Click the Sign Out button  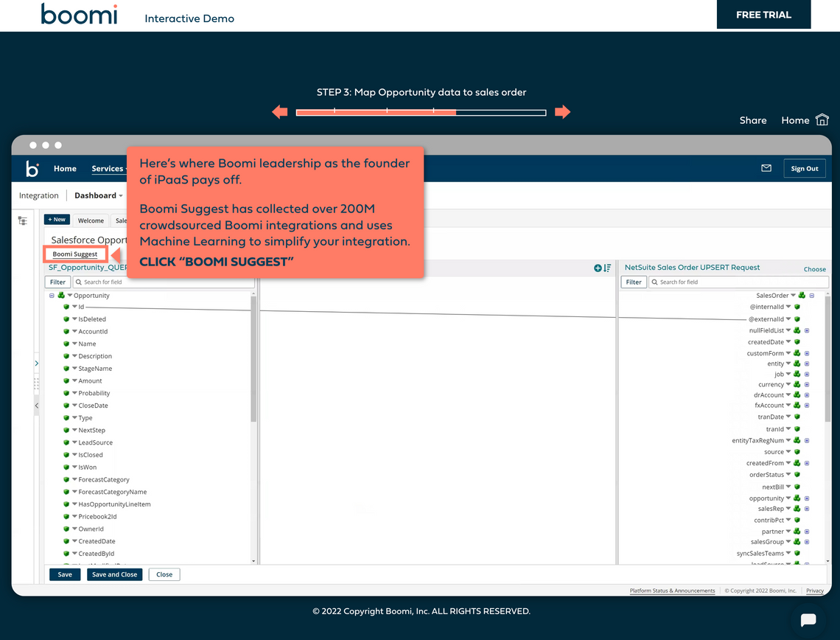(x=804, y=168)
